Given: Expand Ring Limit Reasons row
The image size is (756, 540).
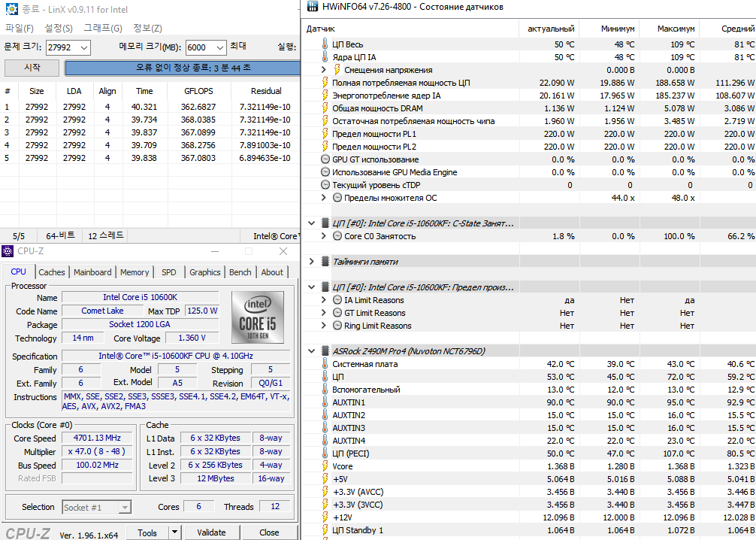Looking at the screenshot, I should pyautogui.click(x=324, y=326).
